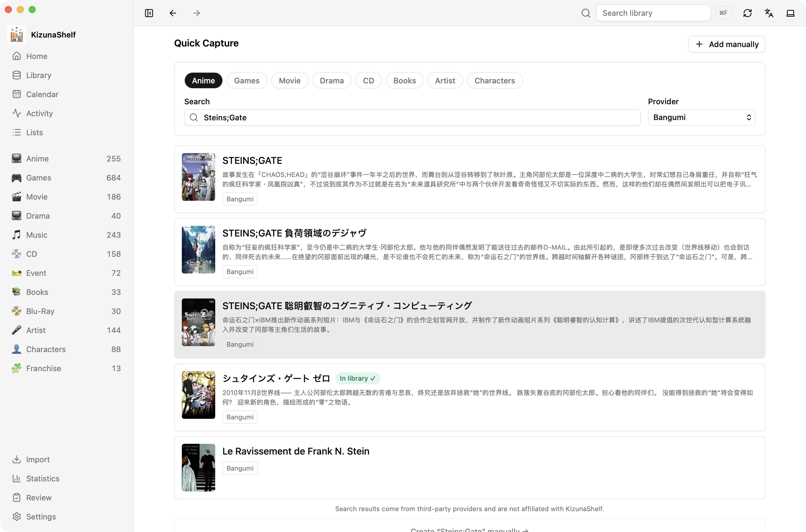
Task: Switch to the Movie filter tab
Action: point(290,80)
